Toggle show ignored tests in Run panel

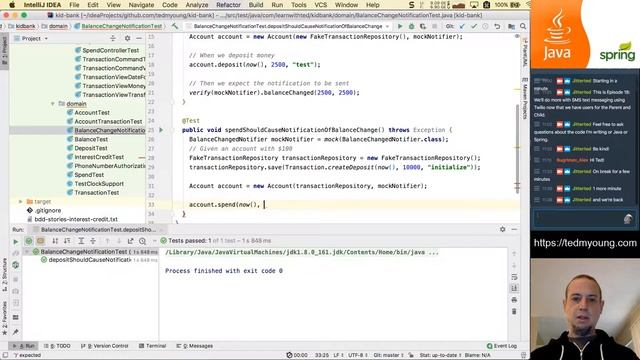point(40,241)
